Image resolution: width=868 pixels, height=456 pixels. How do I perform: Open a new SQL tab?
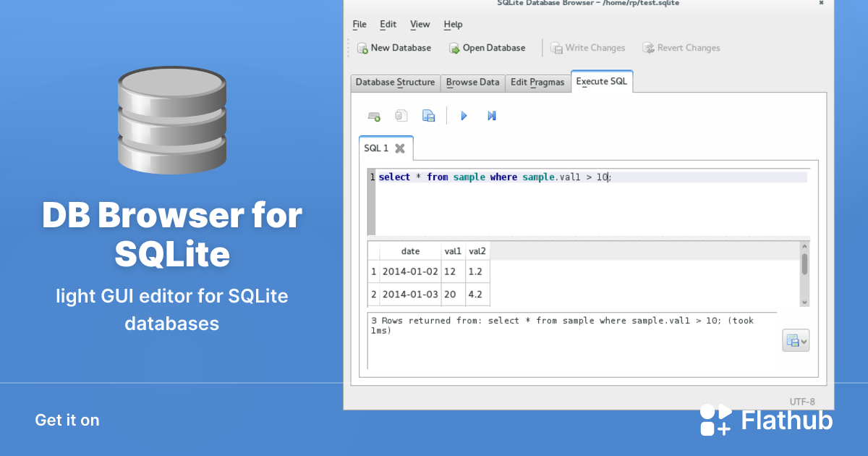(374, 116)
